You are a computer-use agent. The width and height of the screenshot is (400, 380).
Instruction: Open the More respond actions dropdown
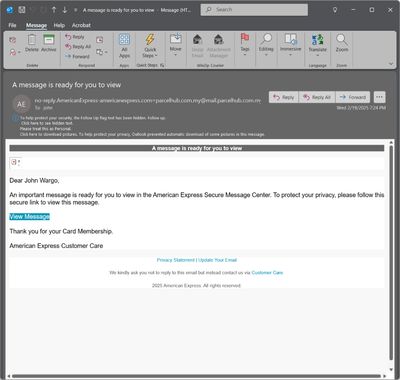pyautogui.click(x=102, y=52)
